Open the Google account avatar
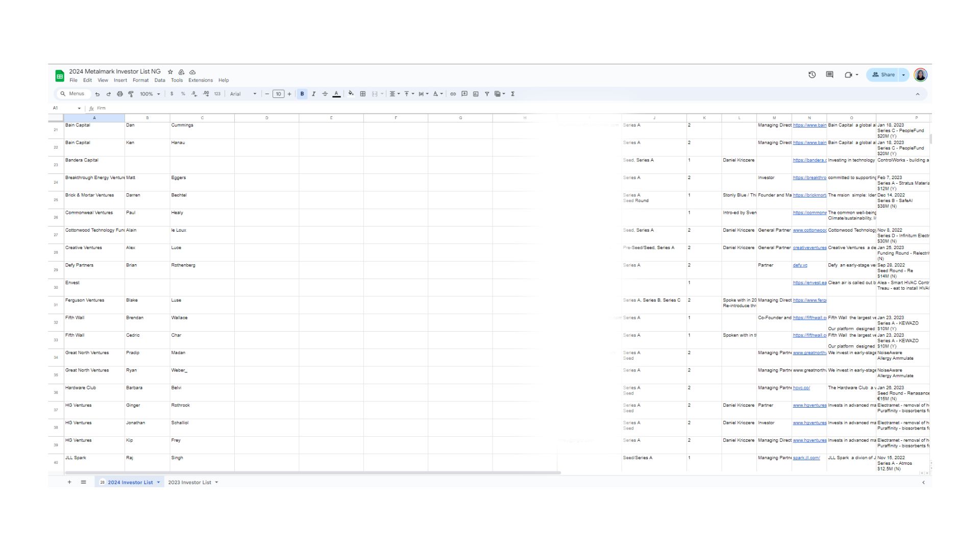Image resolution: width=980 pixels, height=551 pixels. click(x=920, y=75)
